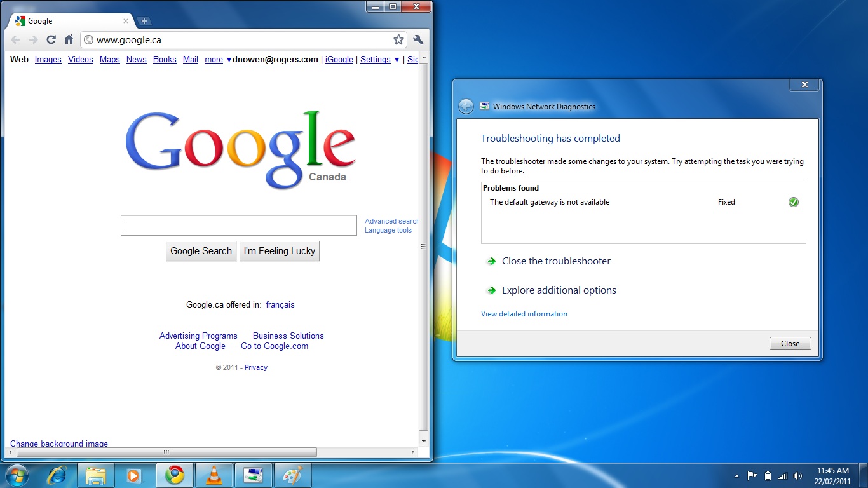The height and width of the screenshot is (488, 868).
Task: Open Action Center flag icon
Action: 752,476
